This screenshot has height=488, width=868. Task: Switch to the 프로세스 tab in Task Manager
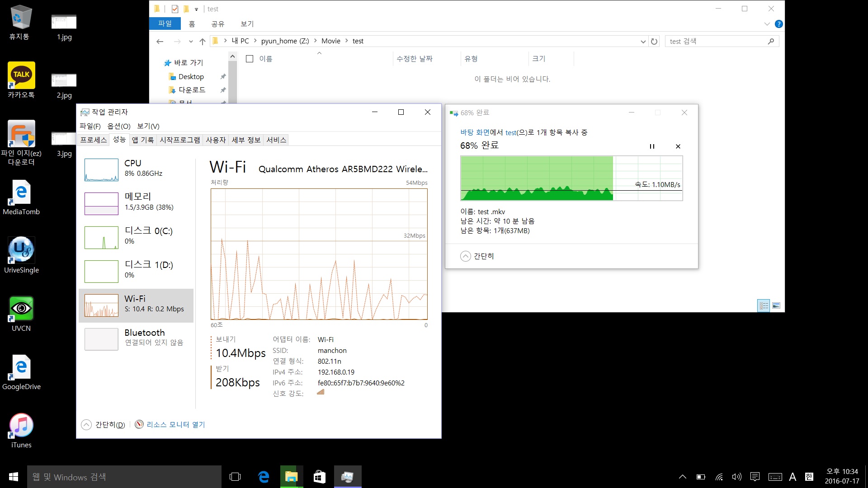(94, 140)
